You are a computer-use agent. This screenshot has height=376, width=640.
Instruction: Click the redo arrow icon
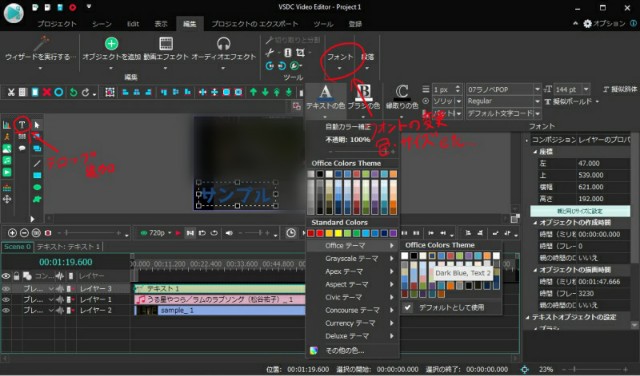pyautogui.click(x=85, y=92)
